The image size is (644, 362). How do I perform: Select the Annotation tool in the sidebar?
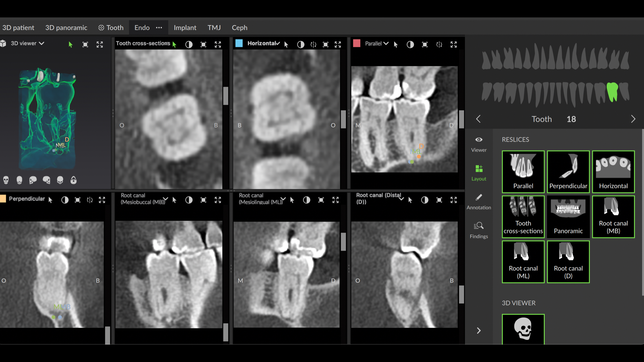click(479, 200)
